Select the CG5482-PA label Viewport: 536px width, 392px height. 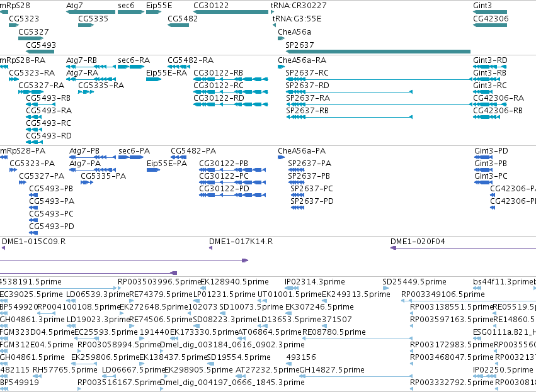point(193,151)
